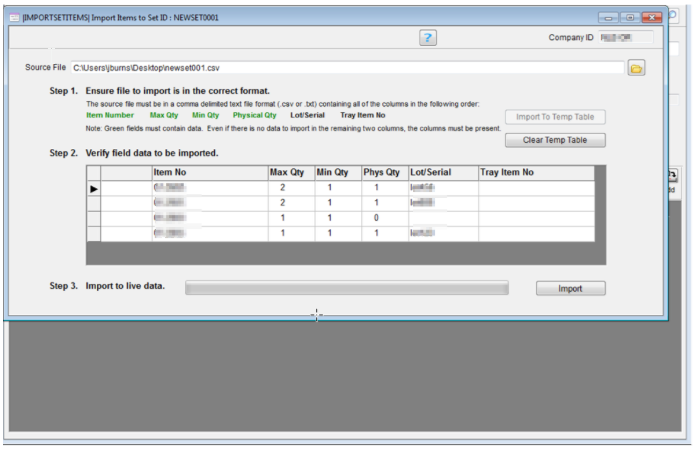Select the Lot/Serial column header
The height and width of the screenshot is (450, 700).
(441, 173)
